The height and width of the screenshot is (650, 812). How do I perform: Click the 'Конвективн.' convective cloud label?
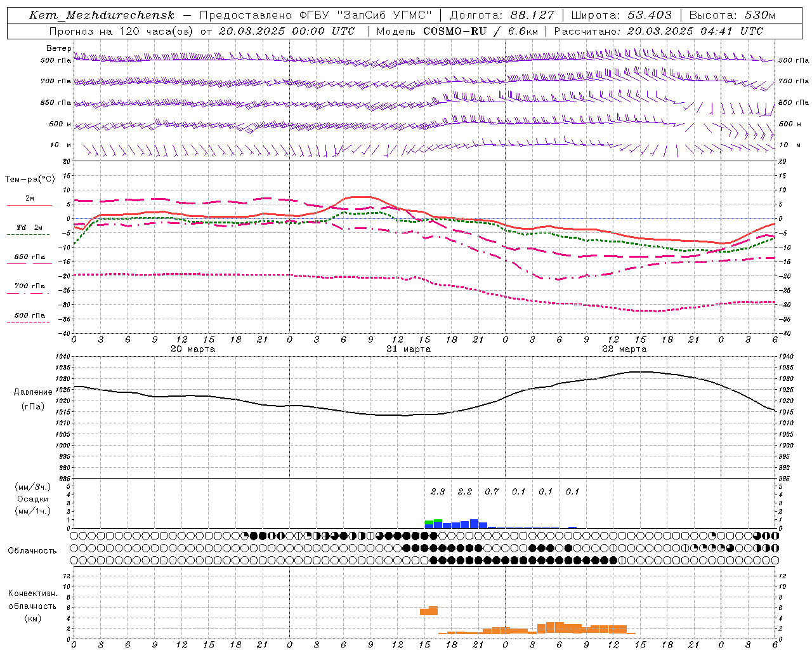pyautogui.click(x=33, y=594)
